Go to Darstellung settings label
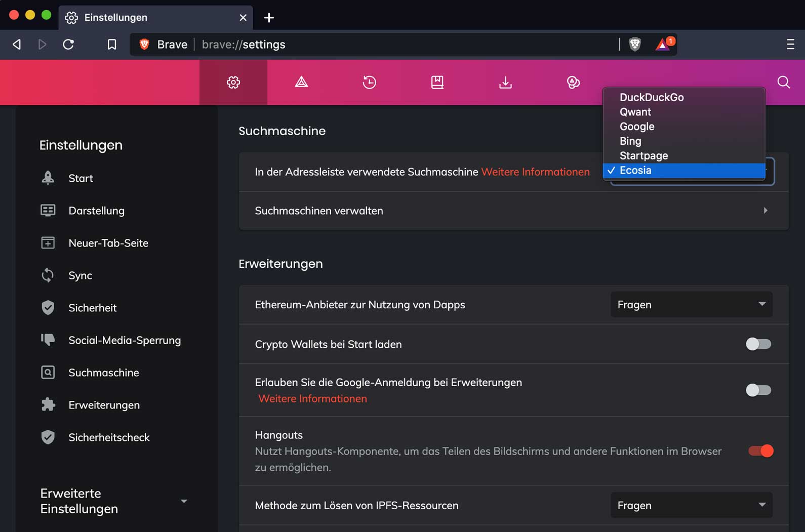This screenshot has height=532, width=805. pyautogui.click(x=96, y=211)
